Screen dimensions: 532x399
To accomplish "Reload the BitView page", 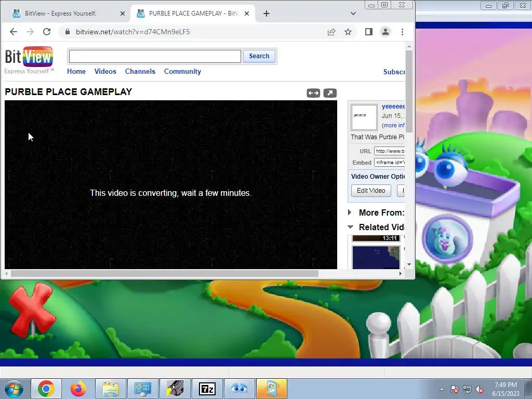I will pos(47,32).
